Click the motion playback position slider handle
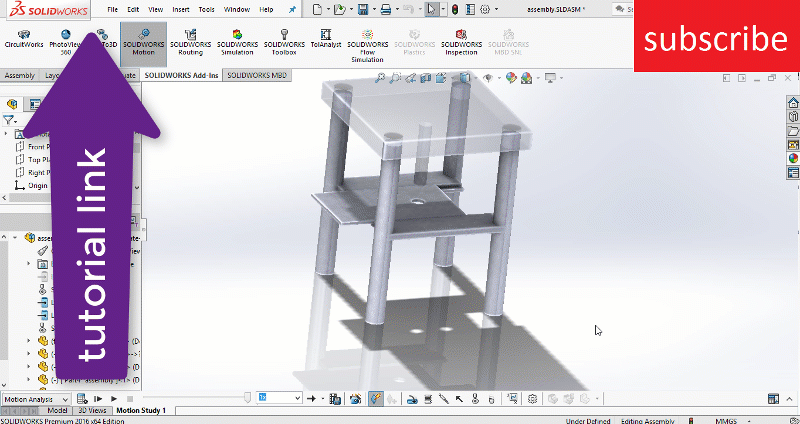 pos(248,398)
